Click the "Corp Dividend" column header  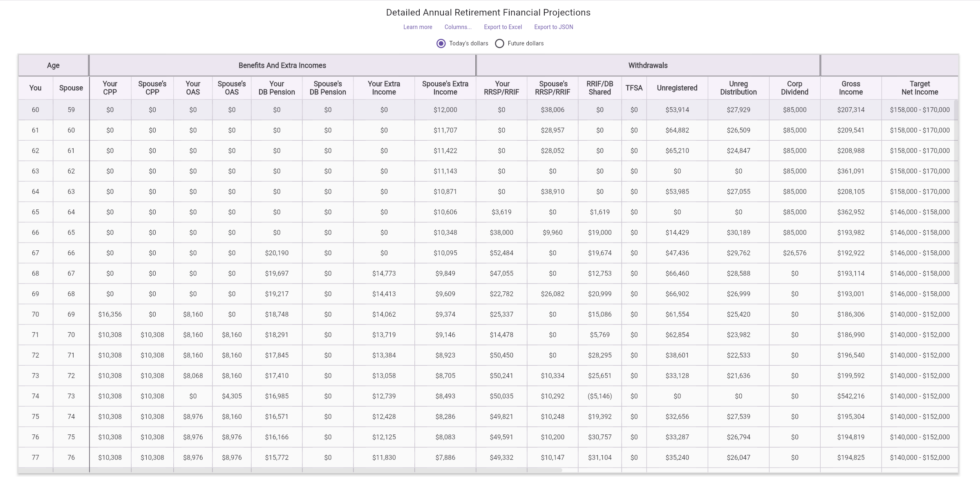tap(794, 88)
